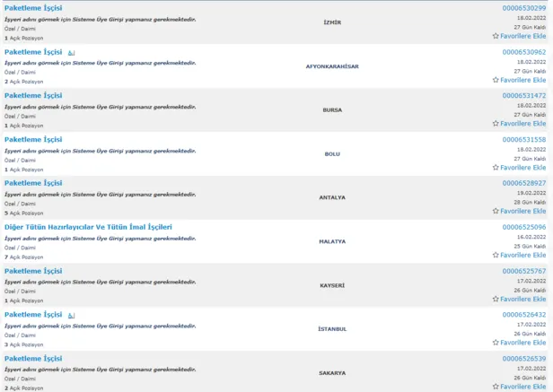
Task: Click the star icon for the İzmir listing
Action: coord(496,36)
